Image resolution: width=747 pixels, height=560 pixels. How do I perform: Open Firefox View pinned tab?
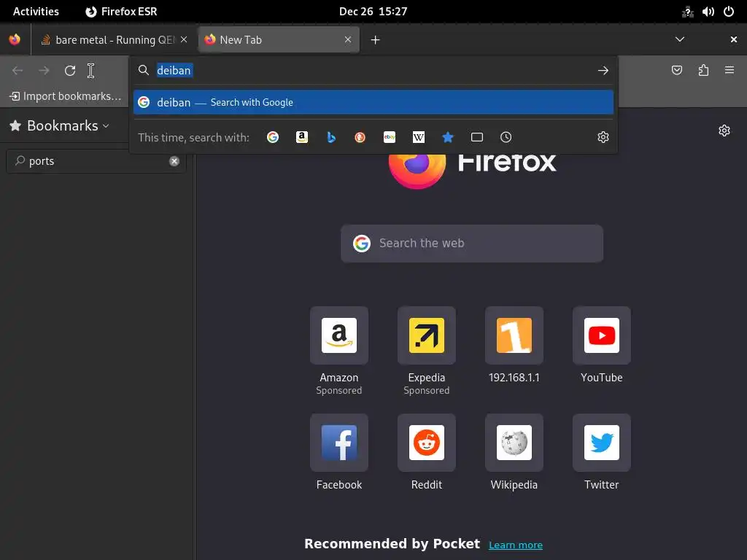[x=15, y=39]
